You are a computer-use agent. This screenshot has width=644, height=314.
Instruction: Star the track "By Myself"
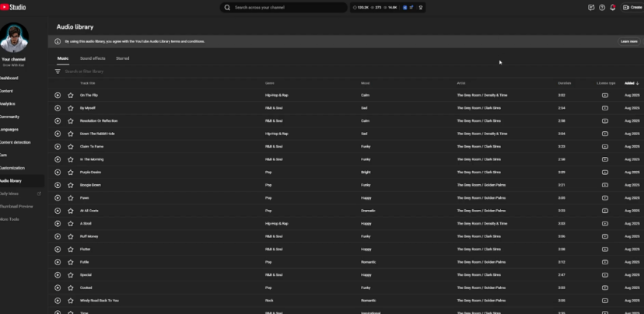(x=70, y=108)
